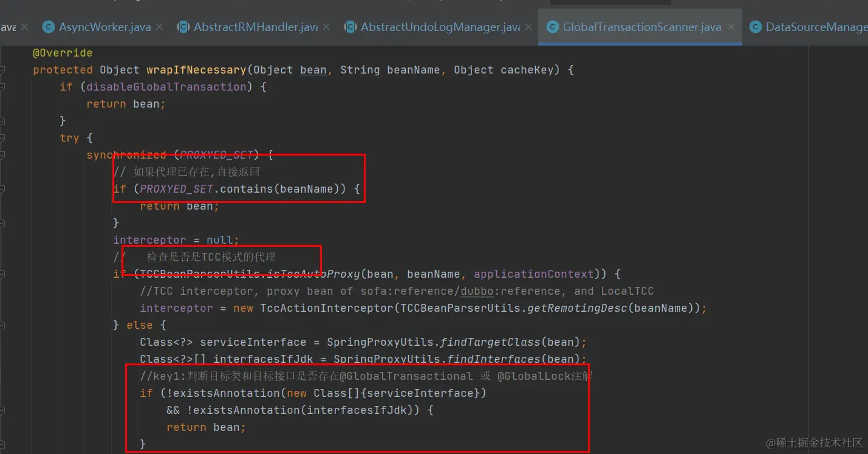Click the 'try' keyword
This screenshot has width=868, height=454.
point(69,138)
